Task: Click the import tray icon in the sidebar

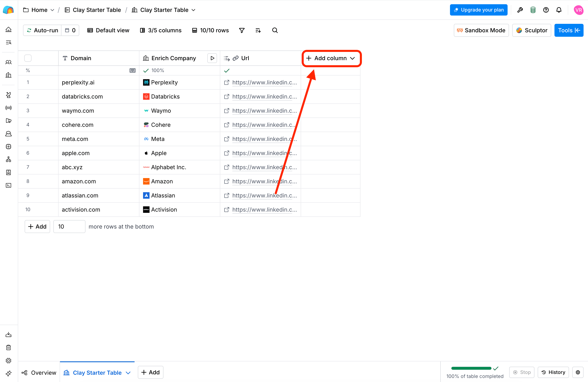Action: tap(8, 335)
